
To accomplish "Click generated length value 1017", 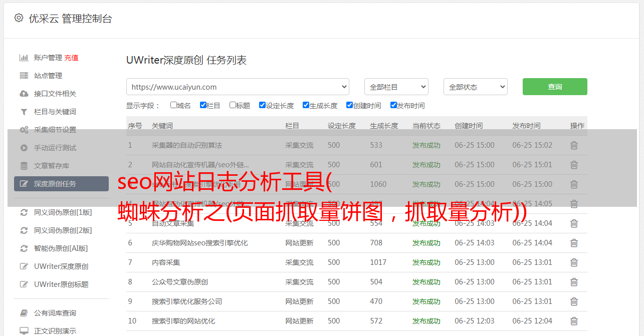I will pos(378,262).
